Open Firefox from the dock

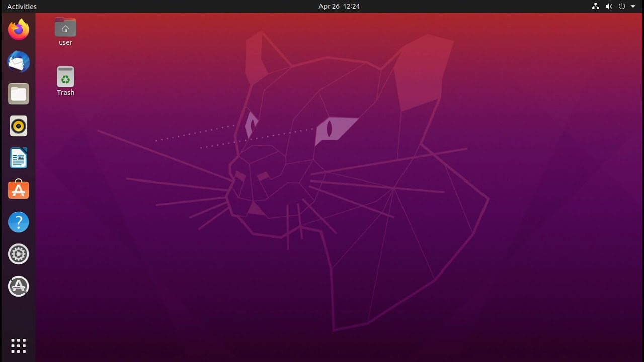point(19,30)
